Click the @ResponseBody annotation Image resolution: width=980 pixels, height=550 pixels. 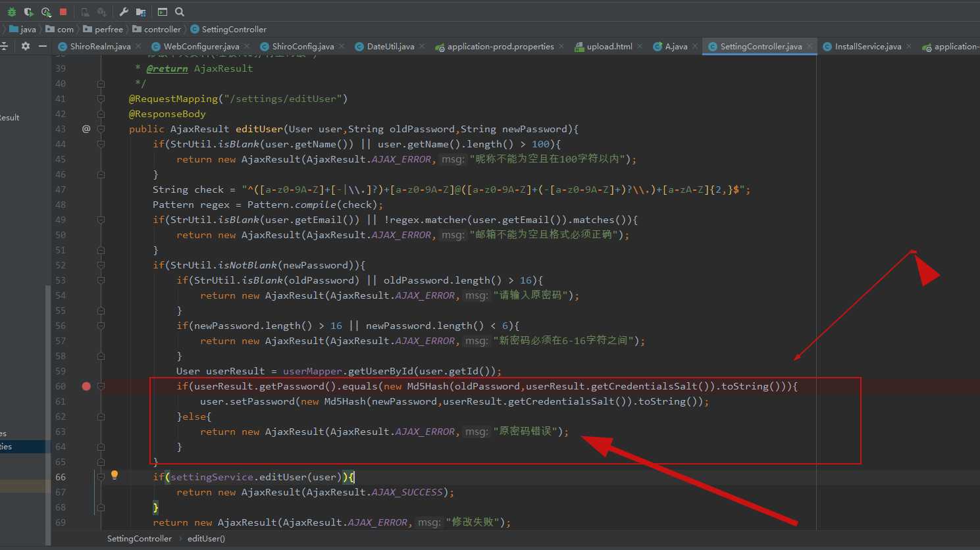tap(167, 114)
